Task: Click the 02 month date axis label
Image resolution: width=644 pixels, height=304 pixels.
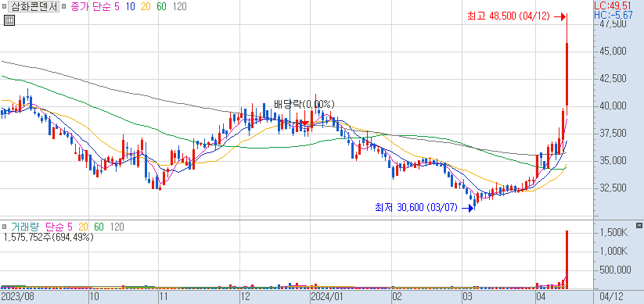Action: [398, 296]
